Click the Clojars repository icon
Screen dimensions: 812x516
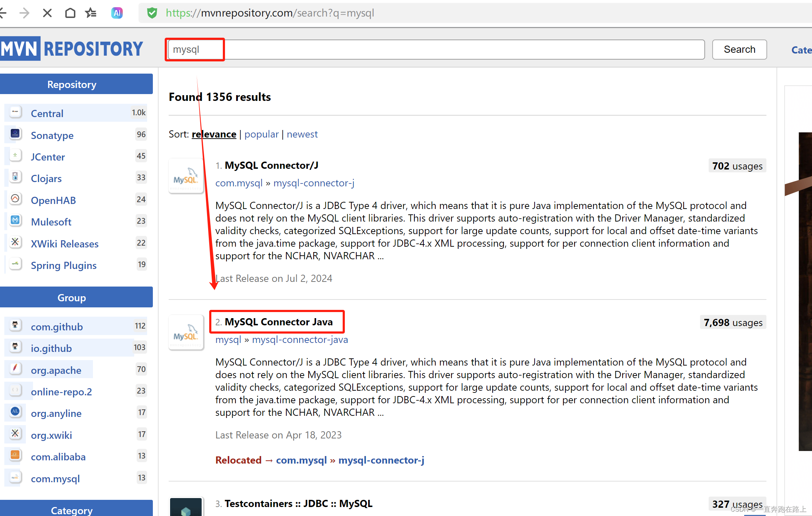click(x=15, y=177)
